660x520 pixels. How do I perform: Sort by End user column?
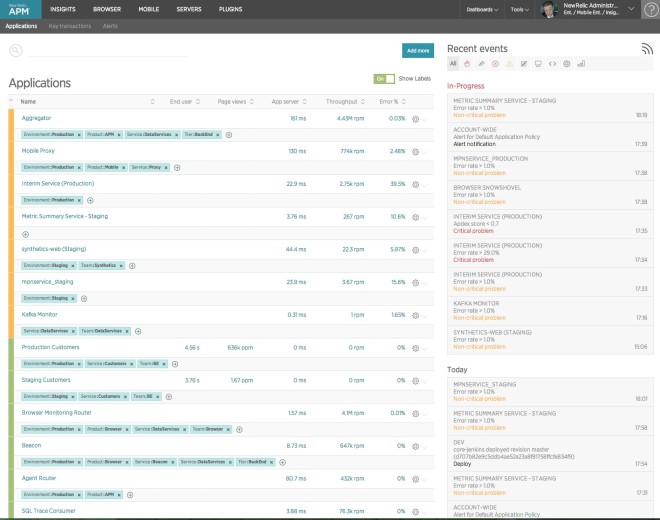coord(185,102)
